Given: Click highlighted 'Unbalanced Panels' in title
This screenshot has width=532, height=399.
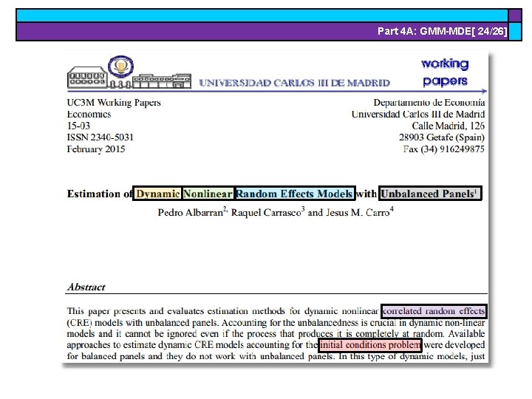Looking at the screenshot, I should pos(430,194).
